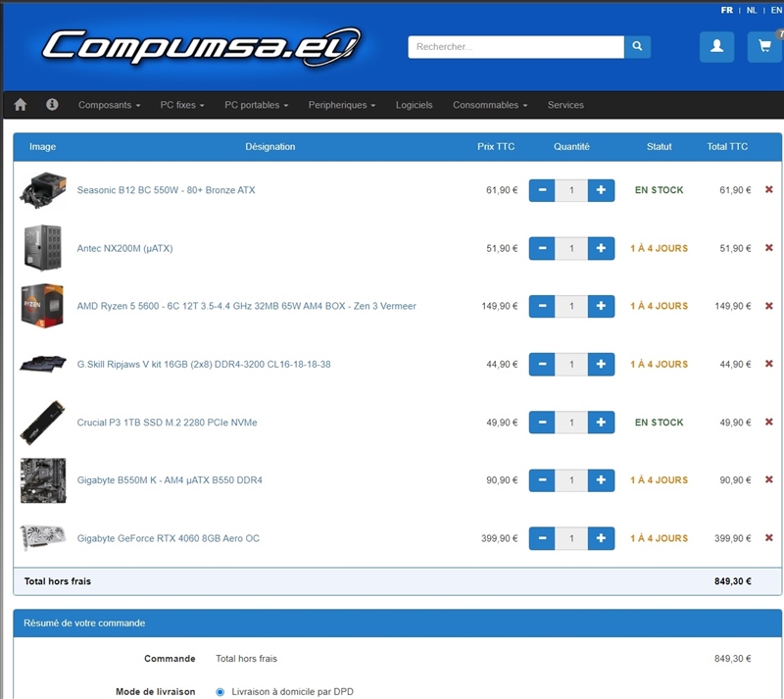Image resolution: width=784 pixels, height=699 pixels.
Task: Open the Services menu item
Action: point(565,105)
